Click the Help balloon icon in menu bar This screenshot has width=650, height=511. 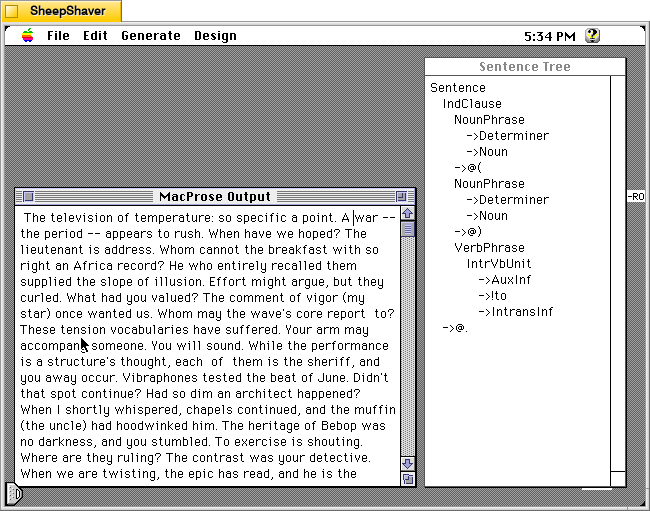[592, 36]
